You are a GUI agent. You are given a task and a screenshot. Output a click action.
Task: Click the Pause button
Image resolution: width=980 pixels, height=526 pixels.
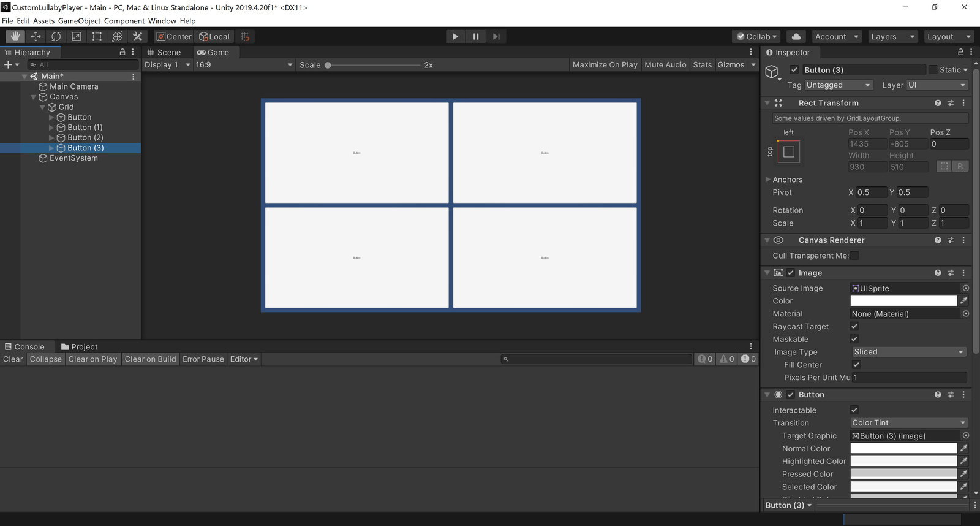476,37
